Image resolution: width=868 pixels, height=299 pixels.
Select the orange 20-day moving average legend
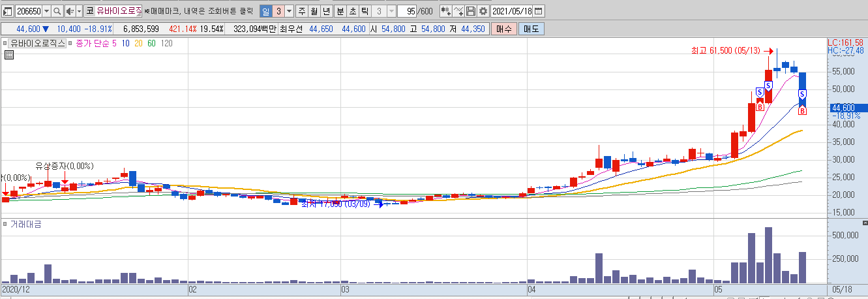pos(138,43)
